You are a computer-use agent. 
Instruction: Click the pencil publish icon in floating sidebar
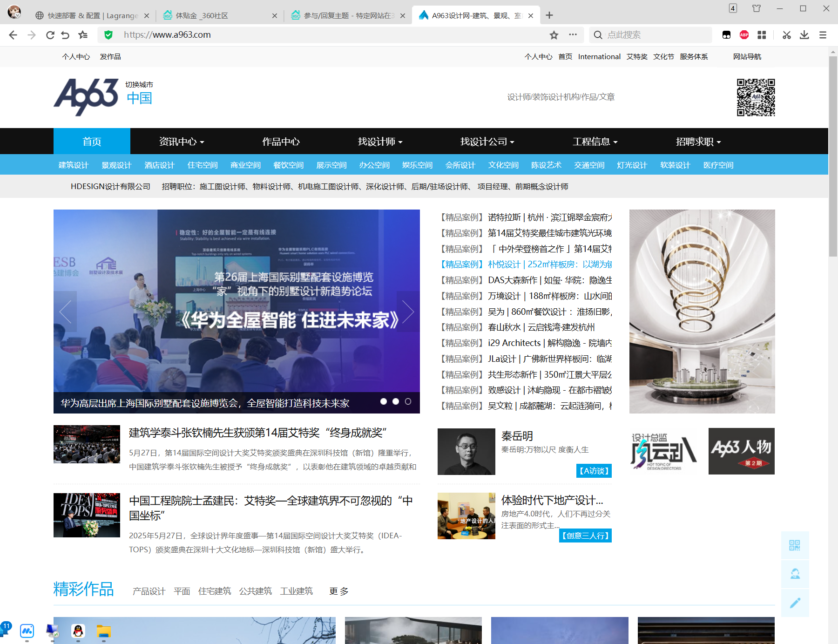click(795, 603)
